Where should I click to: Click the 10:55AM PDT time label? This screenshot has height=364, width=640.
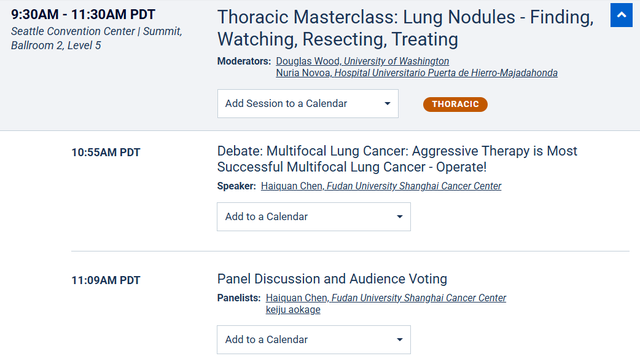pyautogui.click(x=106, y=152)
